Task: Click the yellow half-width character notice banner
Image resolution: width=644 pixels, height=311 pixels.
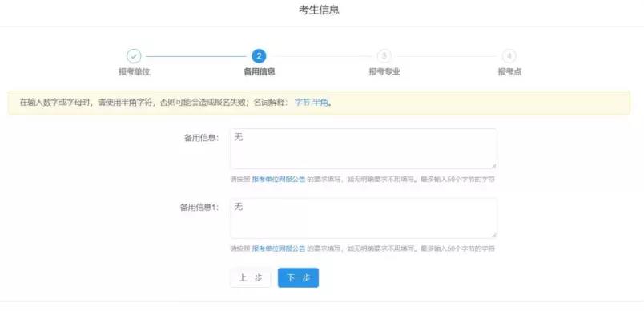Action: tap(319, 103)
